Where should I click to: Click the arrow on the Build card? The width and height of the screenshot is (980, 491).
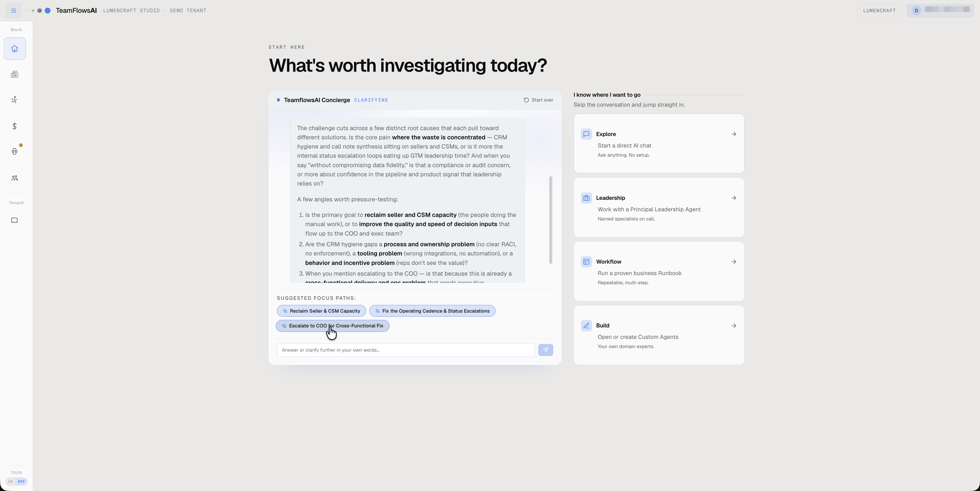point(734,326)
